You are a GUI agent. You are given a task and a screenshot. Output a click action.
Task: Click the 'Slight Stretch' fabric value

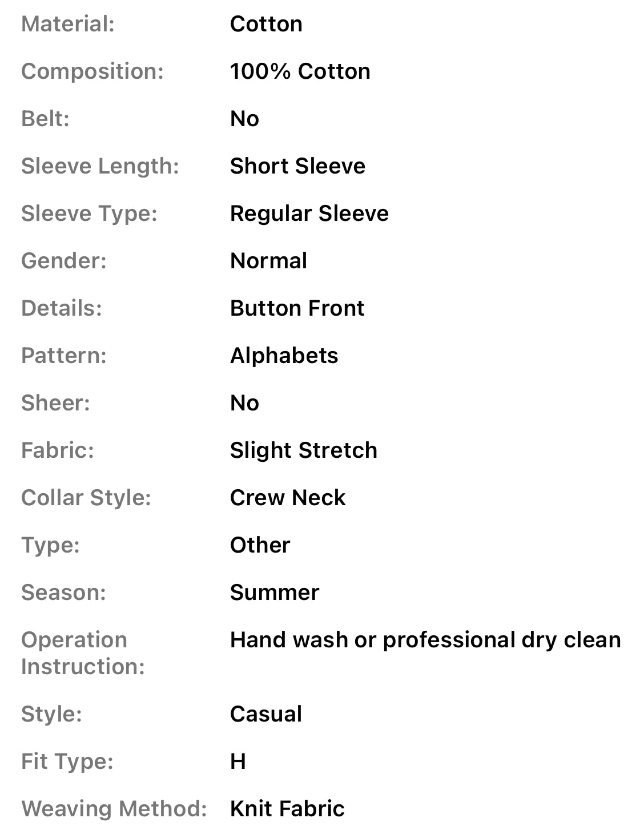303,450
